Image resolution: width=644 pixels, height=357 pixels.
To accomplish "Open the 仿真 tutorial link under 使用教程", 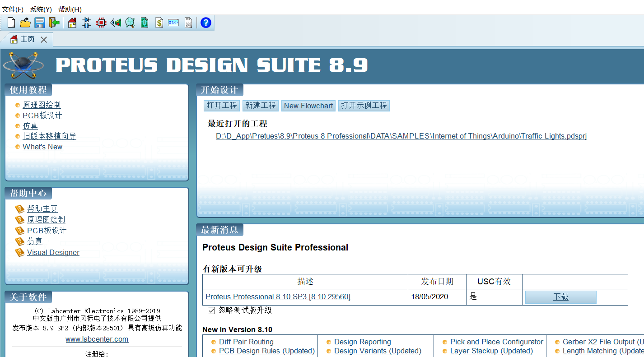I will click(x=30, y=126).
